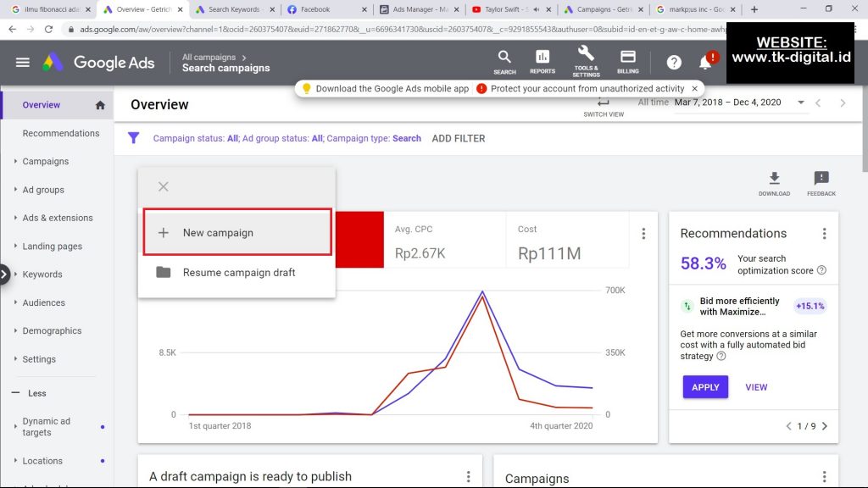Expand the Campaigns sidebar item
The image size is (868, 488).
click(46, 161)
